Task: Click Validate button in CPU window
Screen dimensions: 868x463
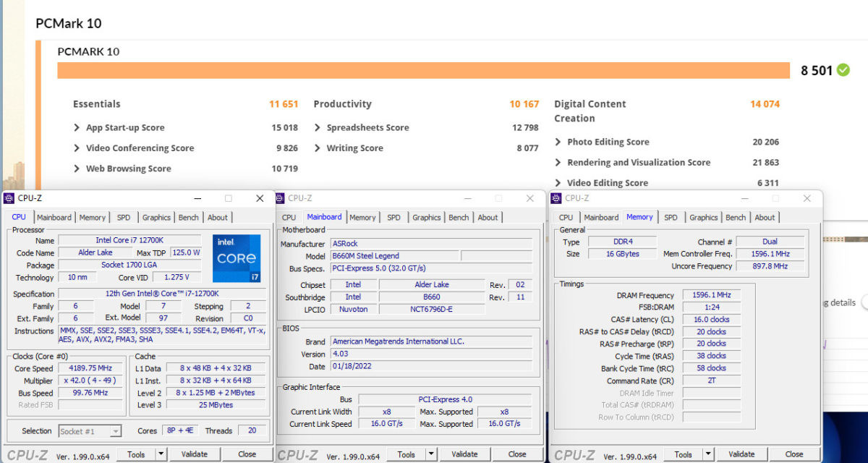Action: pos(194,454)
